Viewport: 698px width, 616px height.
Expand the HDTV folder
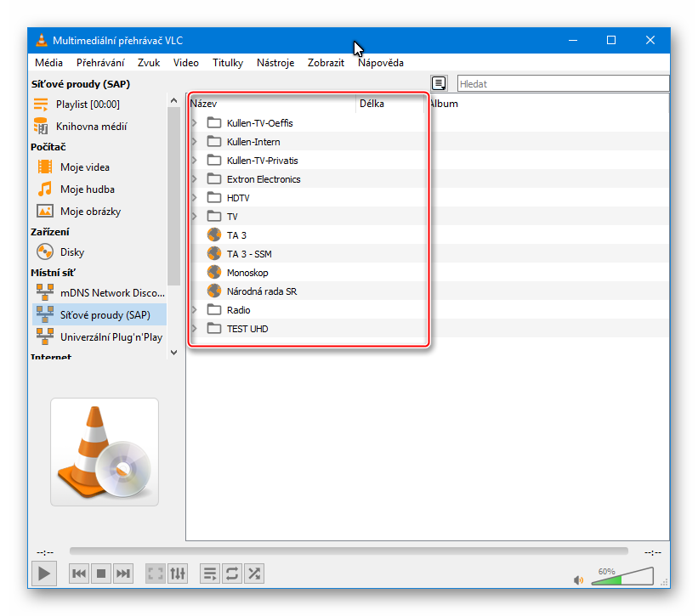pos(194,198)
